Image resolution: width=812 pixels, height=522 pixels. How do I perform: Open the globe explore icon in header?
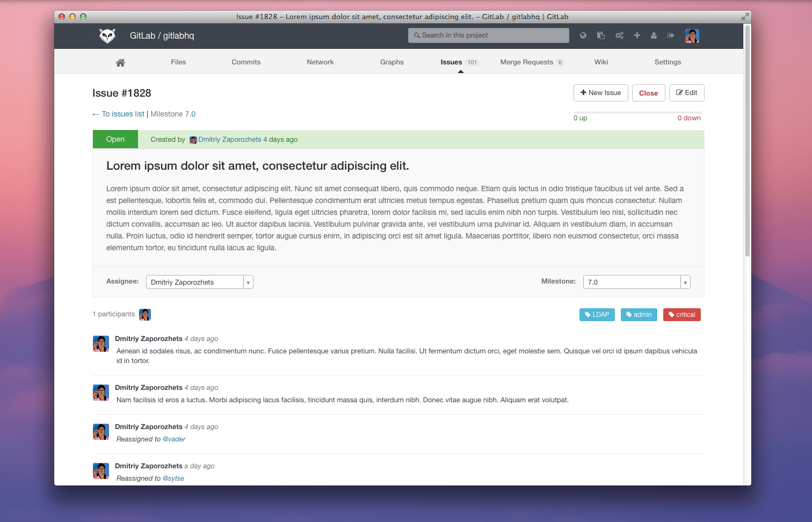pos(583,35)
